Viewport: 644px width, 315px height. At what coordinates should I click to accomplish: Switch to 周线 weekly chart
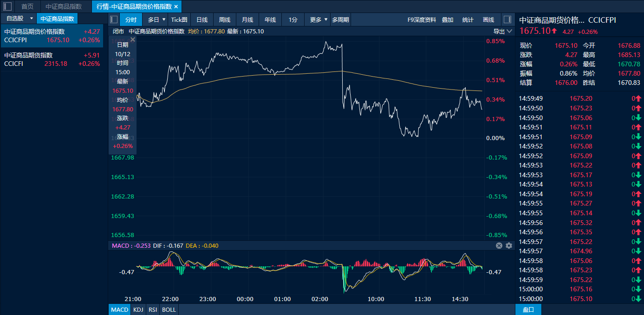pyautogui.click(x=225, y=19)
